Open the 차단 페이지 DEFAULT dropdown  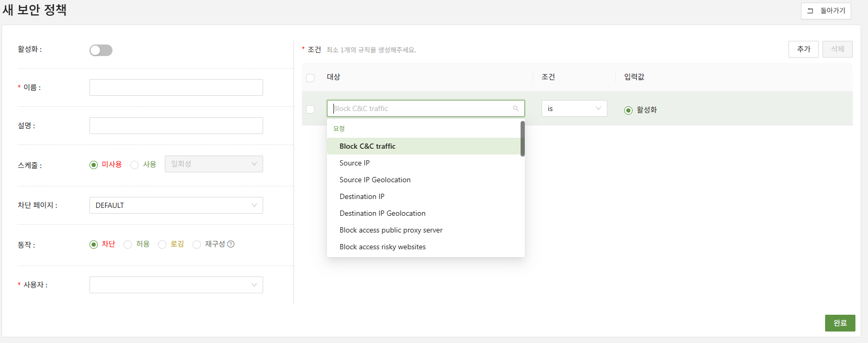click(176, 205)
